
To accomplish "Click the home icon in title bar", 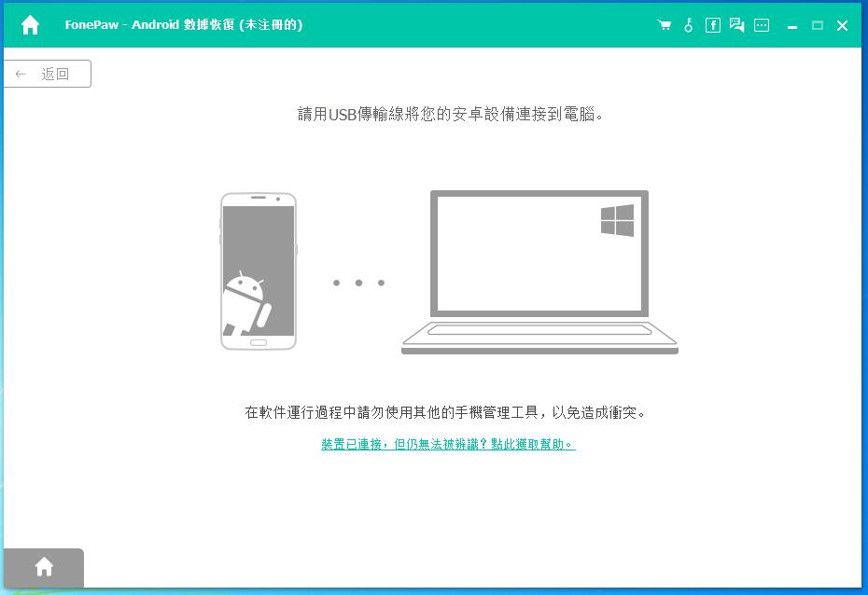I will (30, 25).
